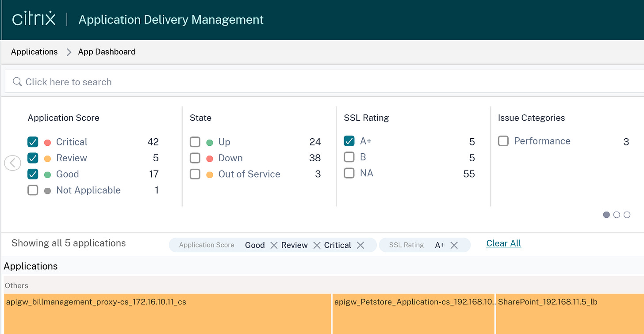Click the NA count 55

[469, 174]
